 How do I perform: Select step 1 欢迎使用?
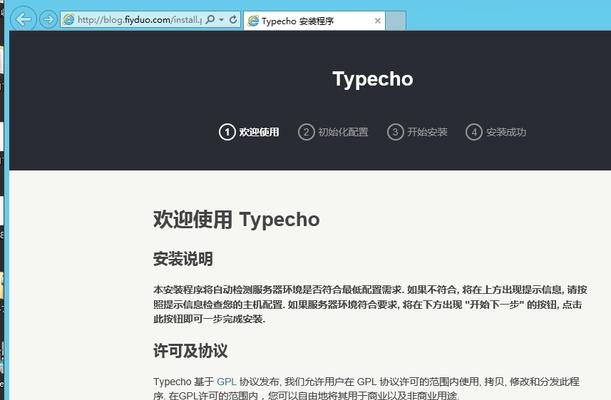coord(249,132)
